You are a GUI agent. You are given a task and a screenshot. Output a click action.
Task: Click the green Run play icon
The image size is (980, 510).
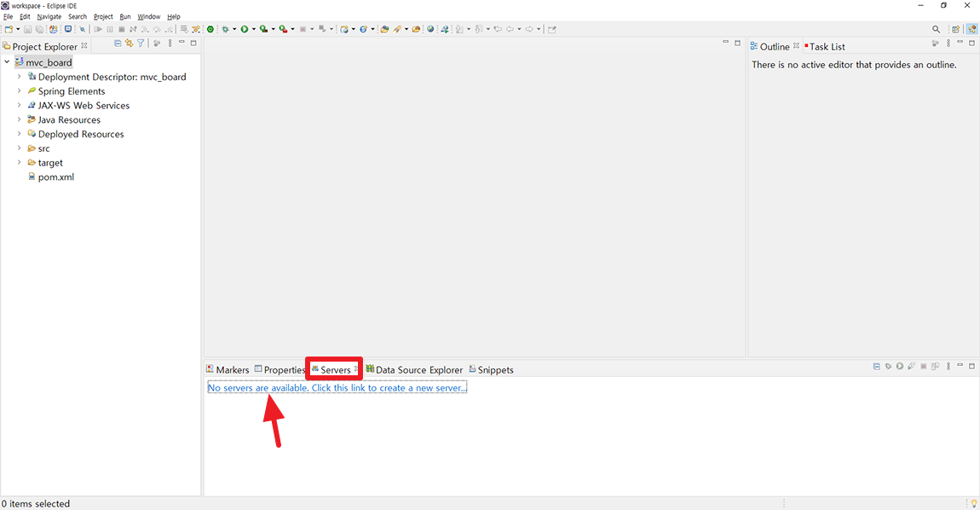click(x=245, y=29)
